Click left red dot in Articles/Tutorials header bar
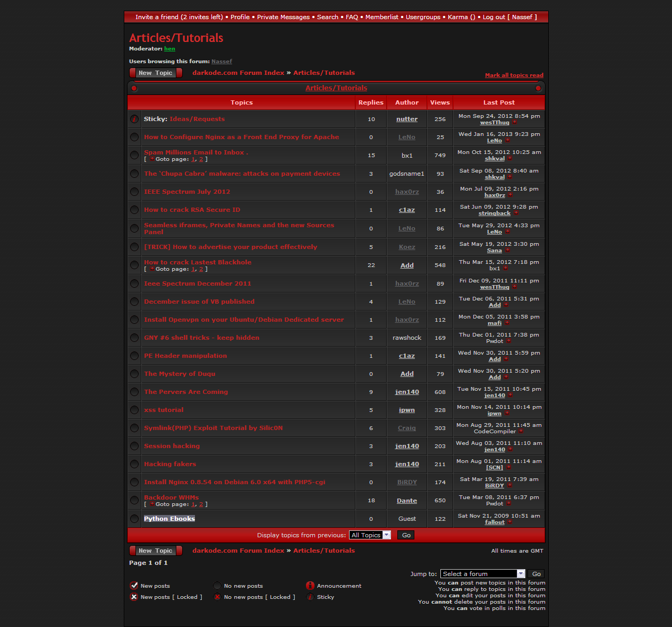 [x=134, y=88]
